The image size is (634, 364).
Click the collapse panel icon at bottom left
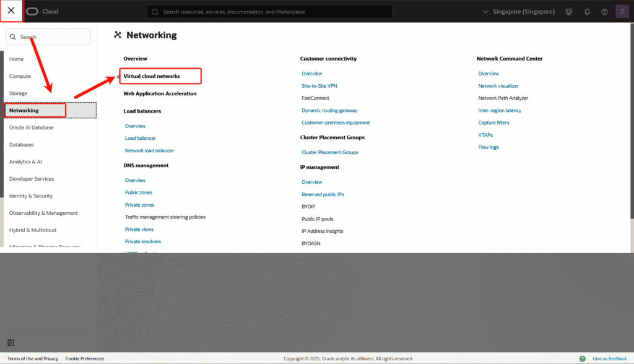coord(11,342)
